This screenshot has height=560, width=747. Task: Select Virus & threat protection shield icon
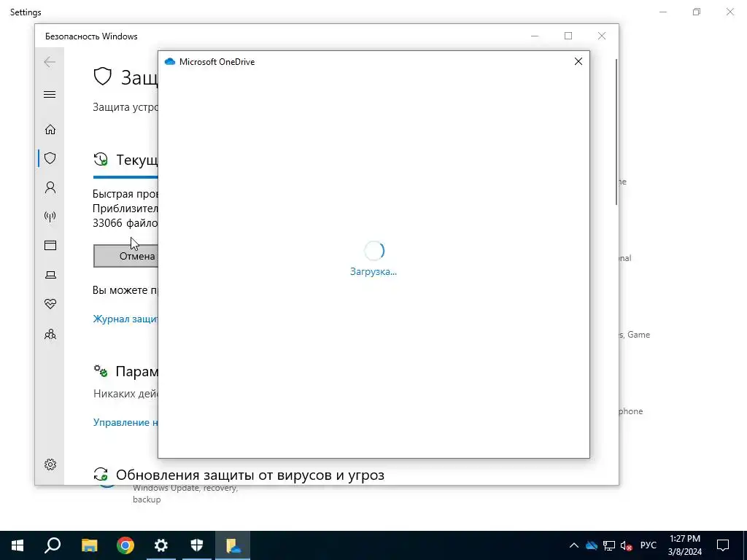[x=50, y=158]
